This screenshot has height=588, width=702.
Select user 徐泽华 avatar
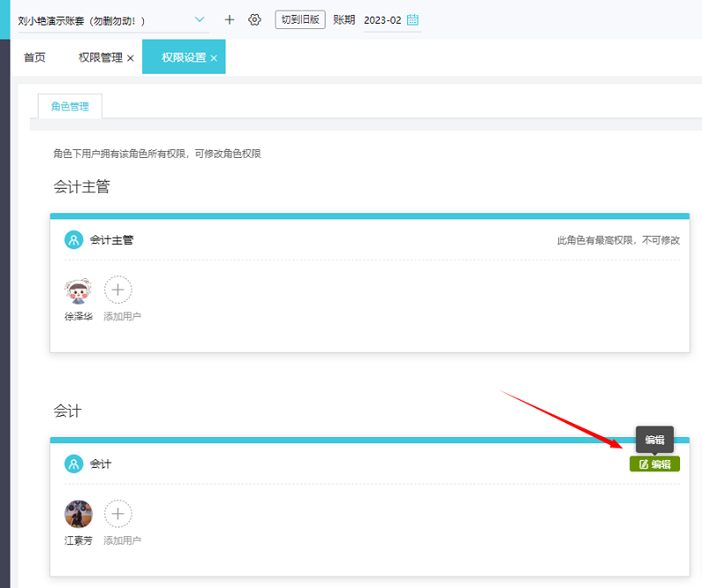click(78, 291)
